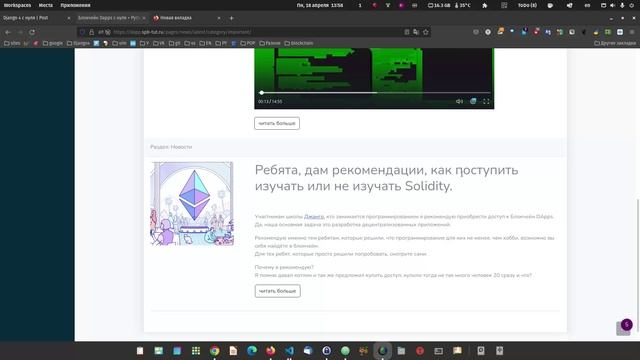Image resolution: width=640 pixels, height=360 pixels.
Task: Open the Firefox hamburger menu
Action: [x=632, y=32]
